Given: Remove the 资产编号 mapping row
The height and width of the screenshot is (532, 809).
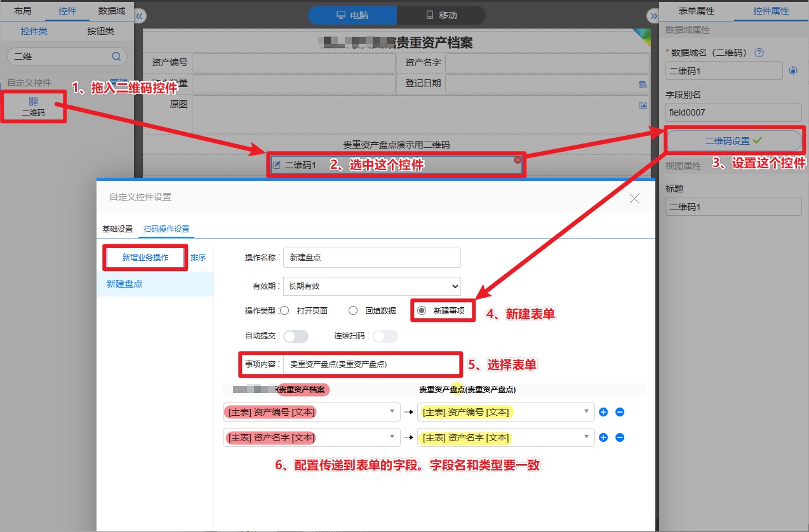Looking at the screenshot, I should 620,412.
